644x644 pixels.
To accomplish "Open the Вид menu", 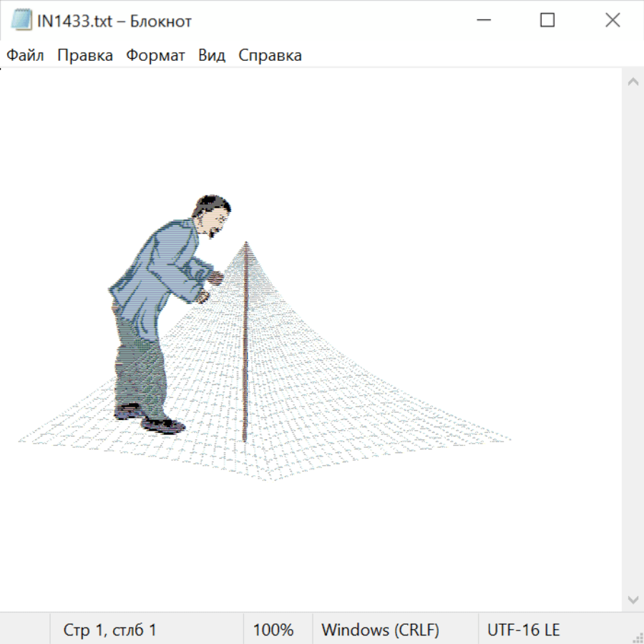I will click(211, 56).
